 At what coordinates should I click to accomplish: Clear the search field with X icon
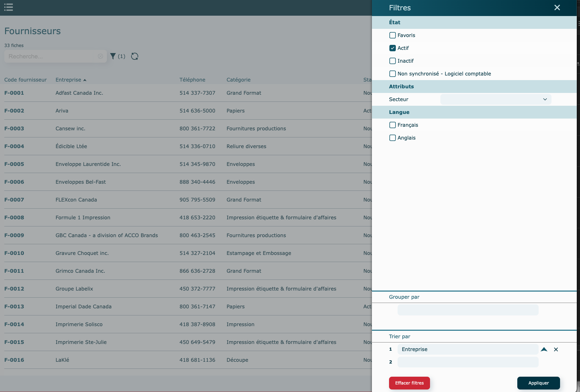(x=100, y=56)
